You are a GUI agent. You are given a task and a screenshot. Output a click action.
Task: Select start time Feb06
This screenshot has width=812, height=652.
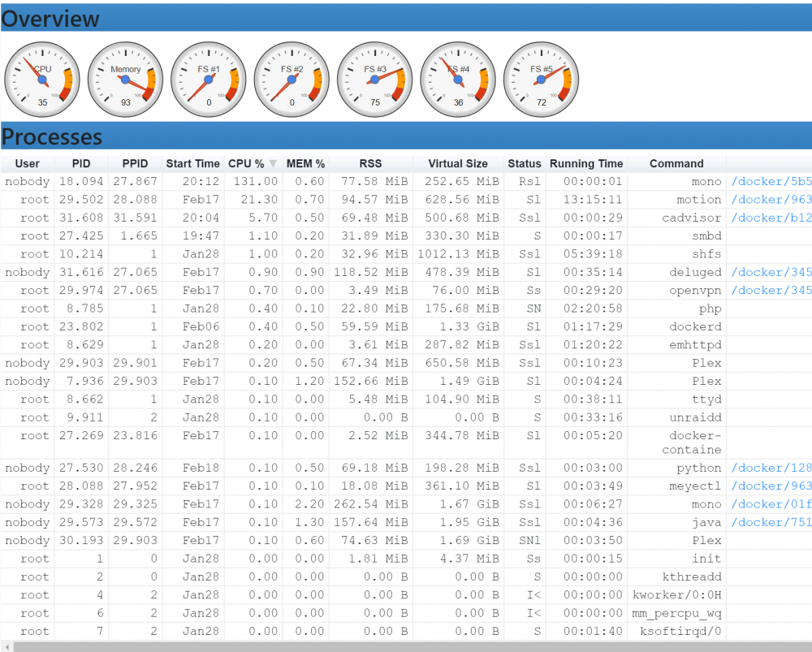pyautogui.click(x=201, y=326)
